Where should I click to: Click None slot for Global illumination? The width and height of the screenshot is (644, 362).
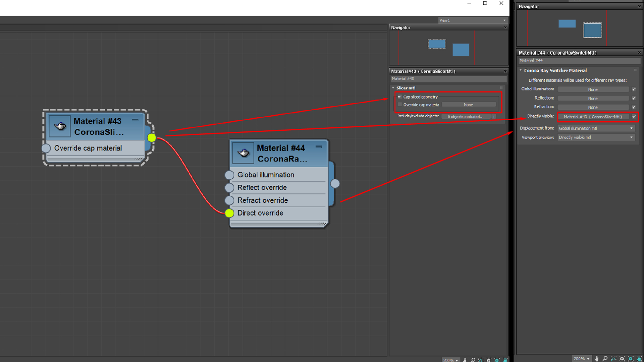tap(593, 89)
